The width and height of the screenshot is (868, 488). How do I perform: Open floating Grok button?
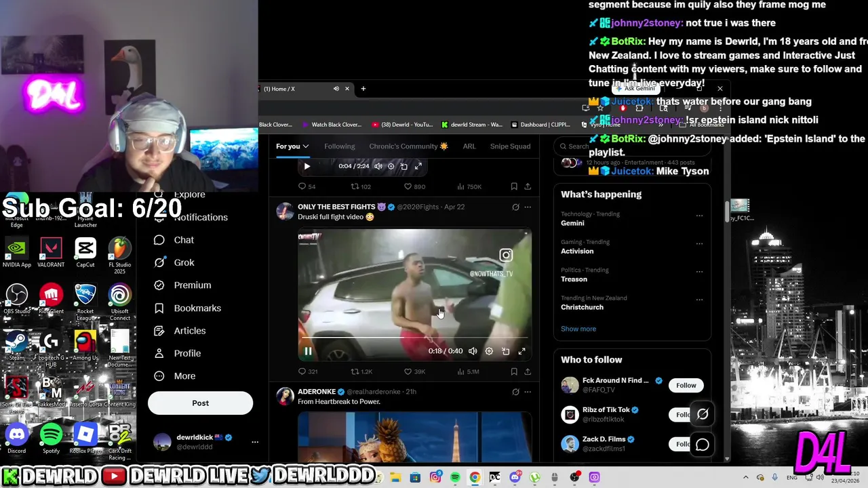coord(703,414)
